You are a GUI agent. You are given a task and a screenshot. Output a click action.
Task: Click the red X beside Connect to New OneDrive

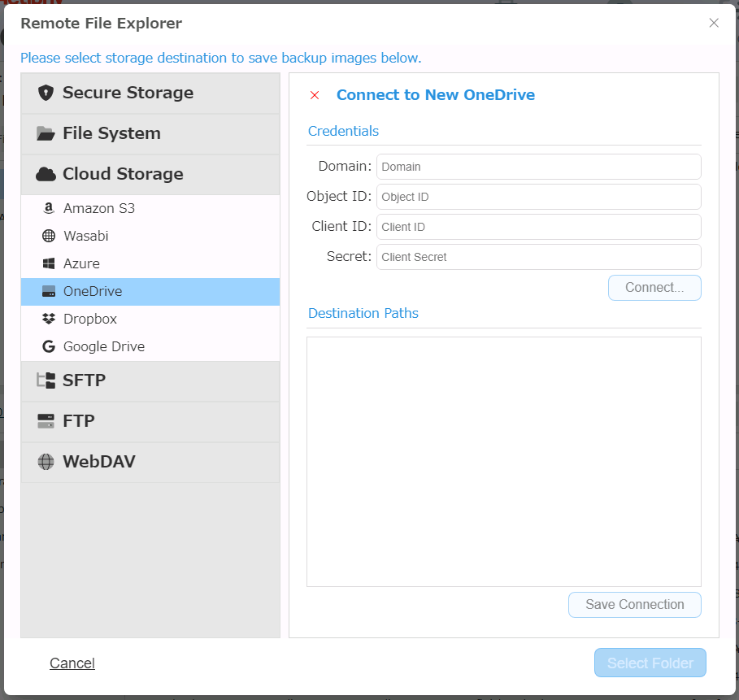point(315,96)
